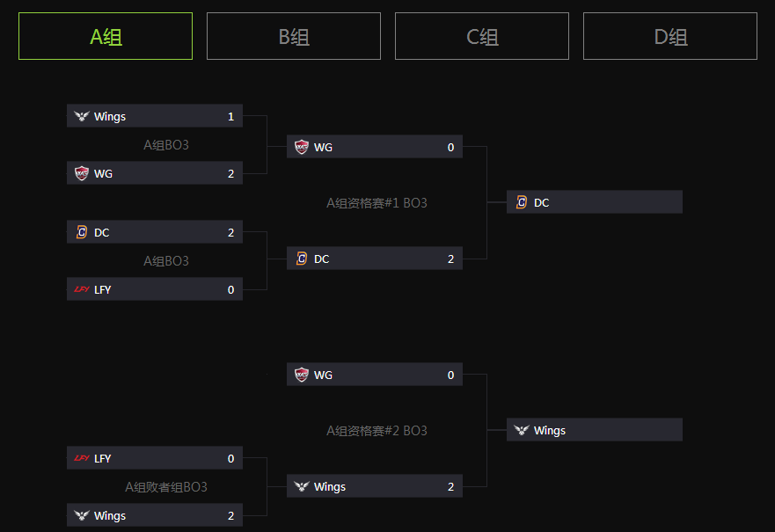775x532 pixels.
Task: Switch to the A组 tab
Action: (x=106, y=36)
